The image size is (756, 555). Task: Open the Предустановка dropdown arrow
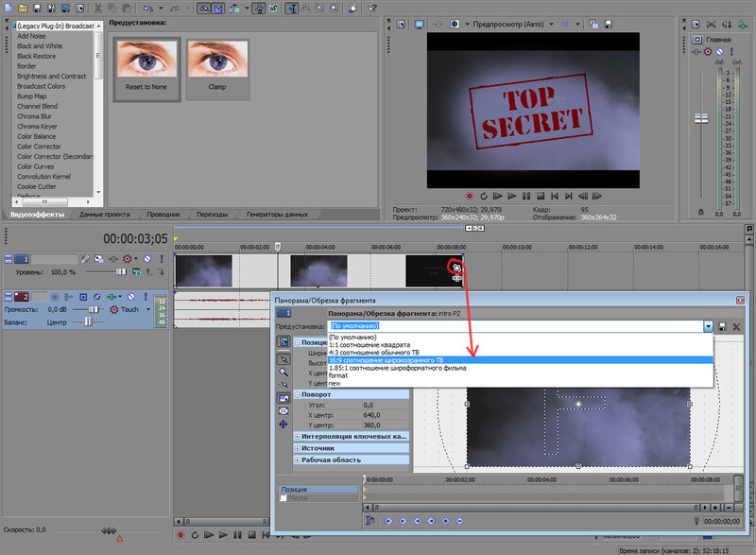(x=707, y=326)
